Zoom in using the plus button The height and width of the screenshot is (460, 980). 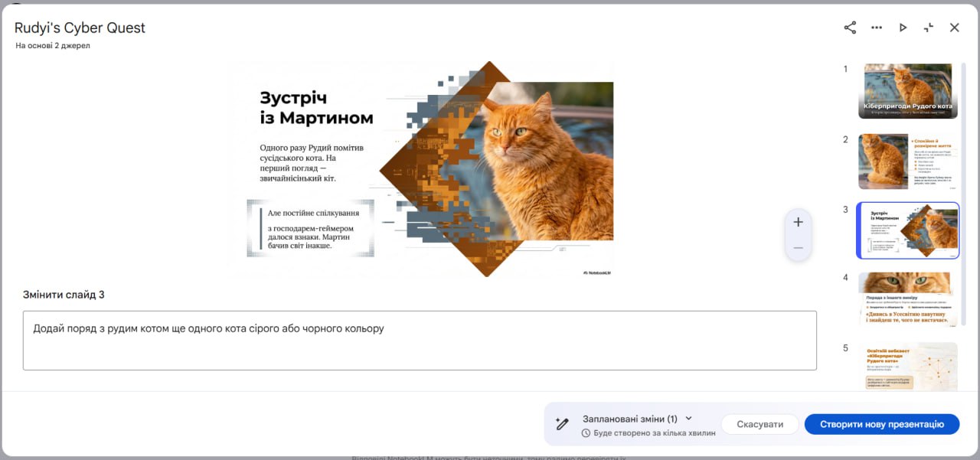pyautogui.click(x=798, y=222)
